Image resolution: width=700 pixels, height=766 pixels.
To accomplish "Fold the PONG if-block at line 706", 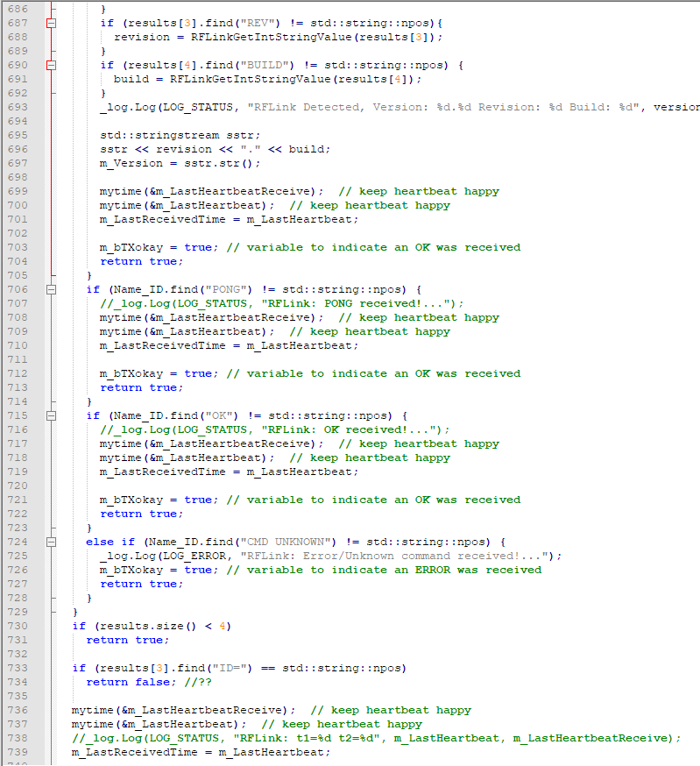I will tap(51, 289).
